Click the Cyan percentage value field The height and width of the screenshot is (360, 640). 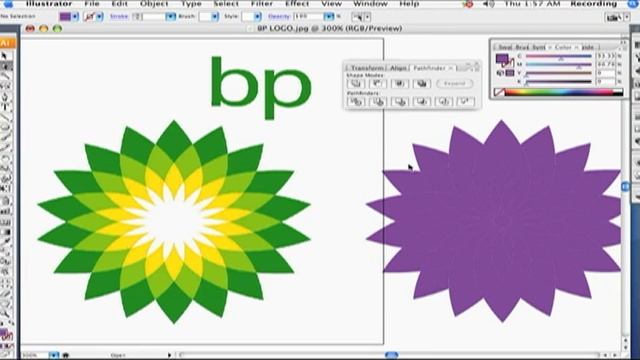tap(606, 56)
